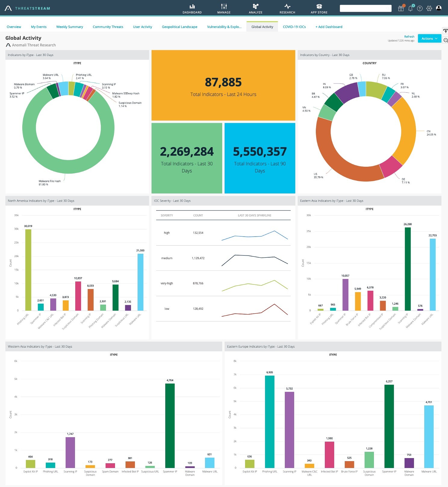Open the Manage sliders menu
The width and height of the screenshot is (448, 487).
click(x=224, y=8)
